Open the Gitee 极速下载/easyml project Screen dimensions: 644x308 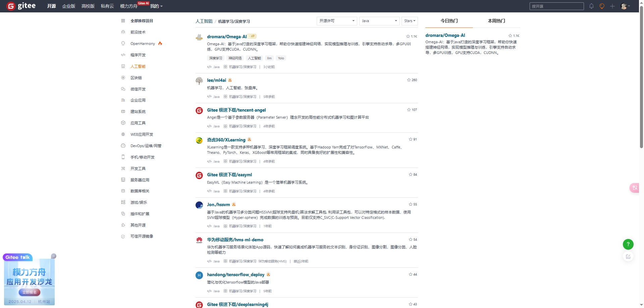(229, 175)
